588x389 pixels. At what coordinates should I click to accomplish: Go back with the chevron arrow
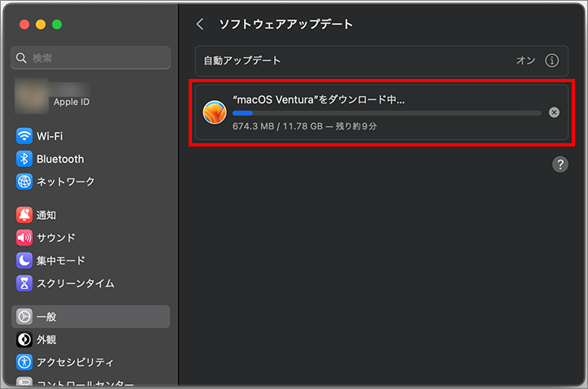tap(200, 24)
